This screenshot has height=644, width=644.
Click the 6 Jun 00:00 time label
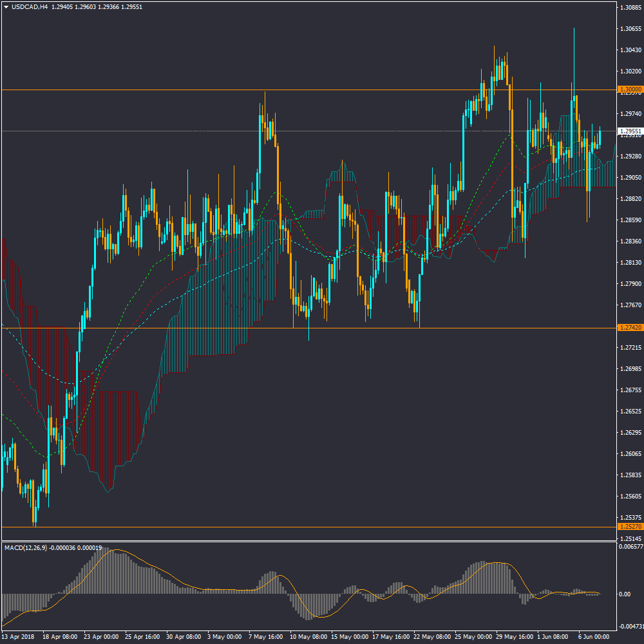coord(594,636)
